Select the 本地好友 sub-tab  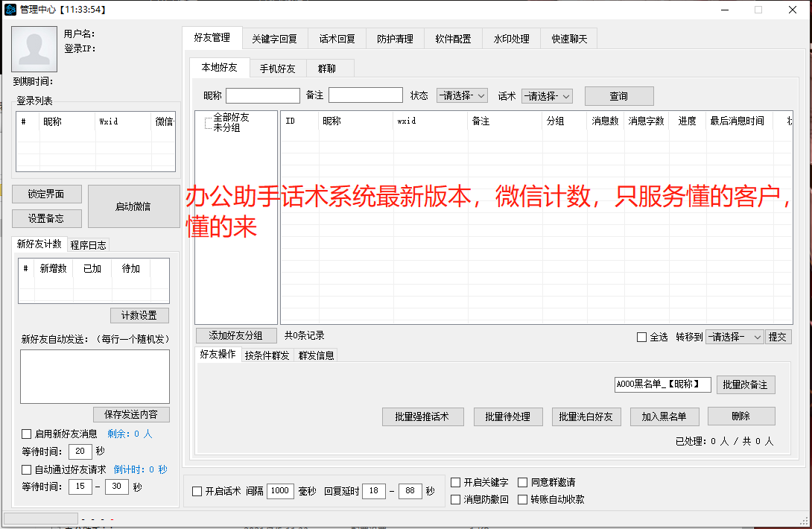click(220, 67)
